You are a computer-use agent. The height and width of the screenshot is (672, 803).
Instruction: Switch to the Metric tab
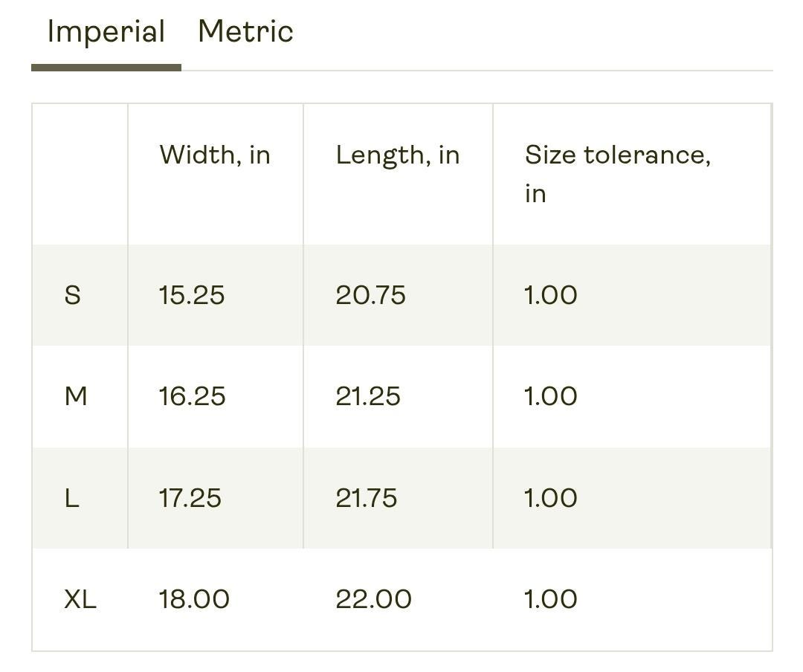[245, 31]
